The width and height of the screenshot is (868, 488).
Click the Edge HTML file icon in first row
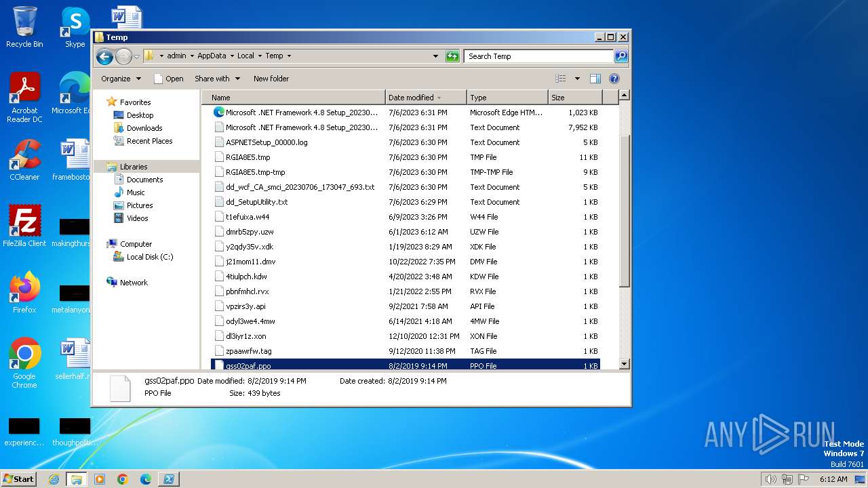218,113
